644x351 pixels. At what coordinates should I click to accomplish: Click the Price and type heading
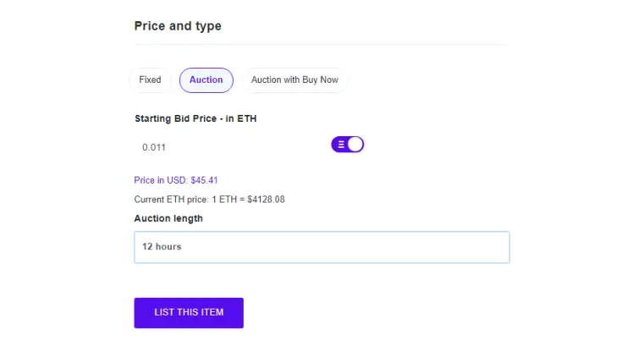point(178,26)
